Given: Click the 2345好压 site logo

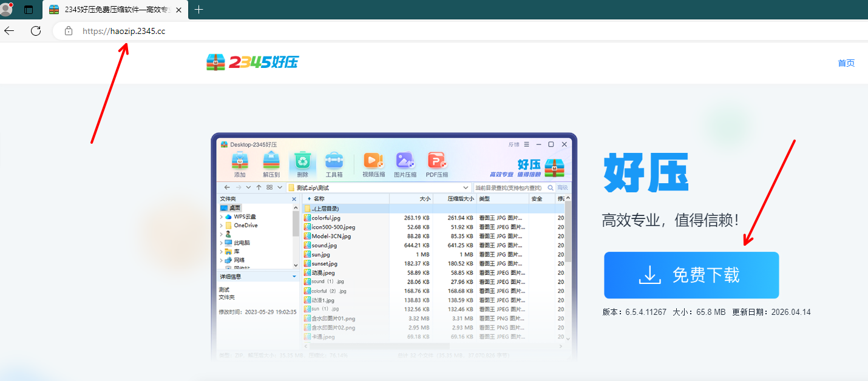Looking at the screenshot, I should coord(253,62).
